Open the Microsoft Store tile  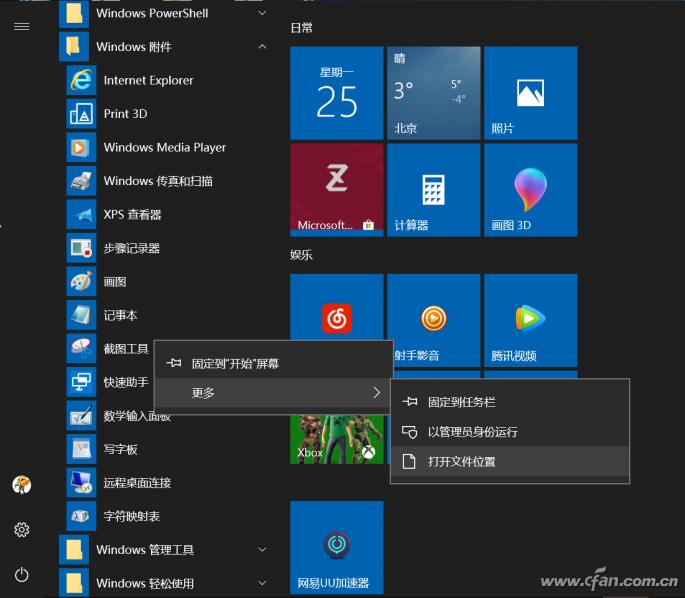337,190
